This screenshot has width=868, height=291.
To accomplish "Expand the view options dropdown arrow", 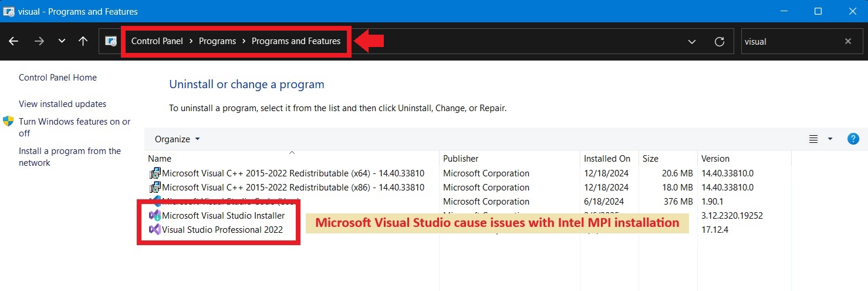I will pos(830,139).
